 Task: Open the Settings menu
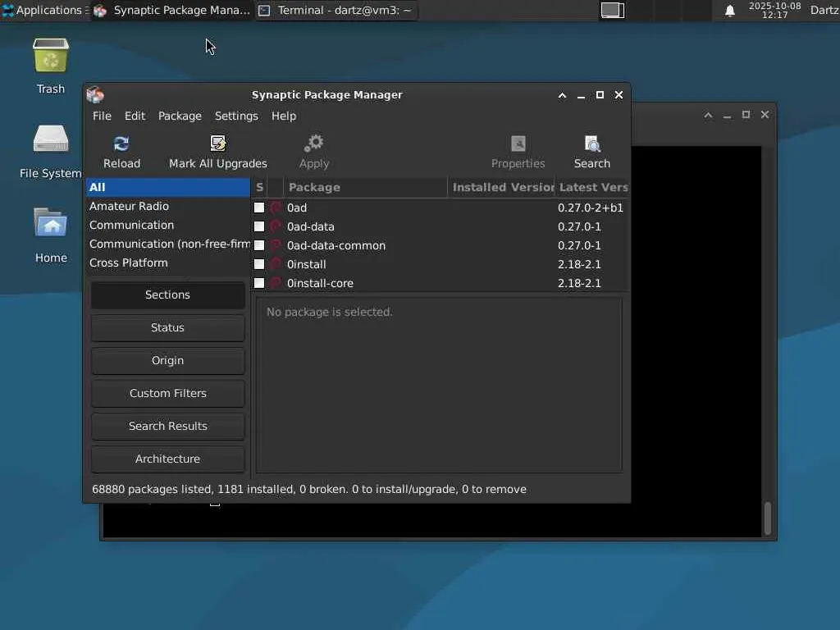pos(236,116)
